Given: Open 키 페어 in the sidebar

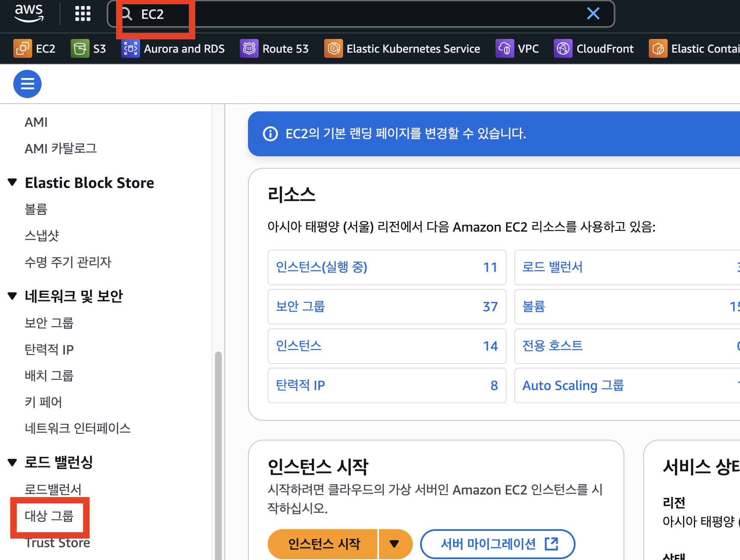Looking at the screenshot, I should click(43, 402).
